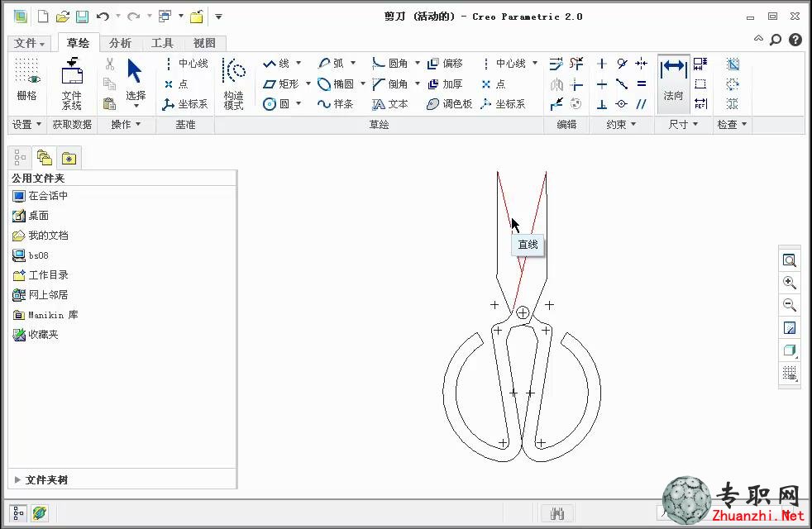Open help with the question mark icon
Viewport: 812px width, 529px height.
pos(795,40)
